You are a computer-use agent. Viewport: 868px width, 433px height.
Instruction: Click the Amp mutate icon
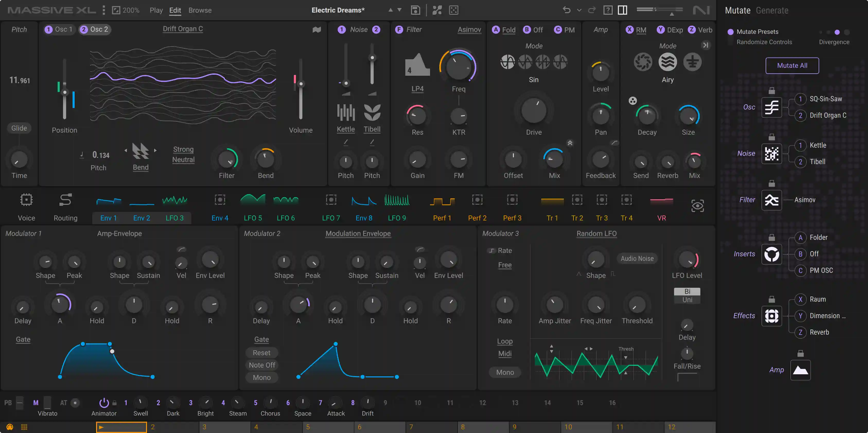tap(800, 370)
